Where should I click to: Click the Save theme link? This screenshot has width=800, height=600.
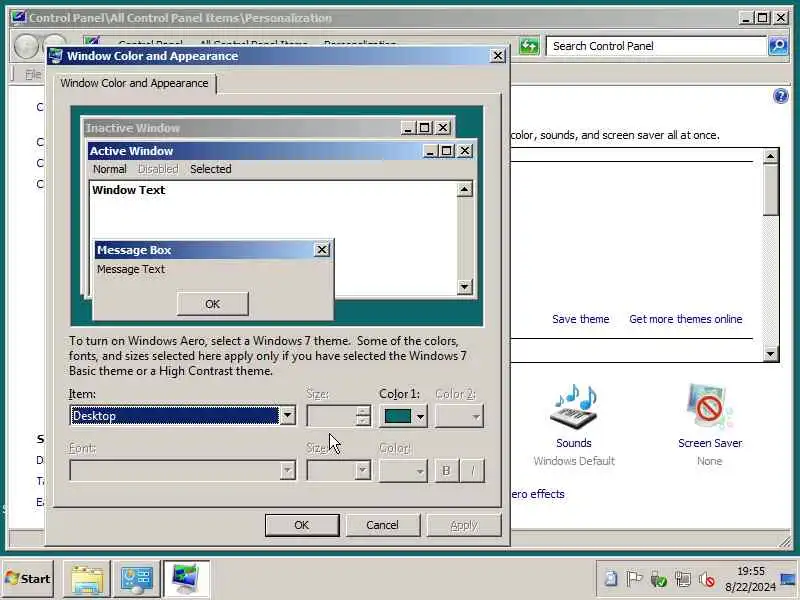coord(581,319)
